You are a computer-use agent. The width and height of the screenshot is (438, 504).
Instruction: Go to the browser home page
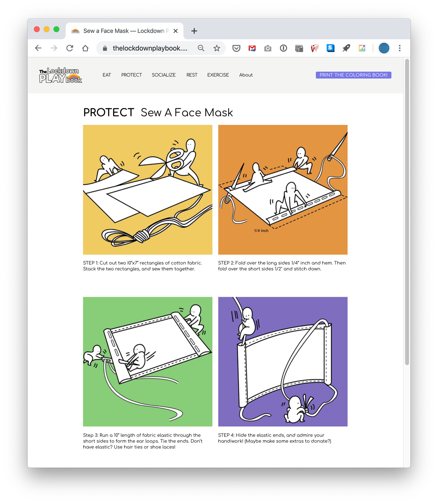[85, 48]
